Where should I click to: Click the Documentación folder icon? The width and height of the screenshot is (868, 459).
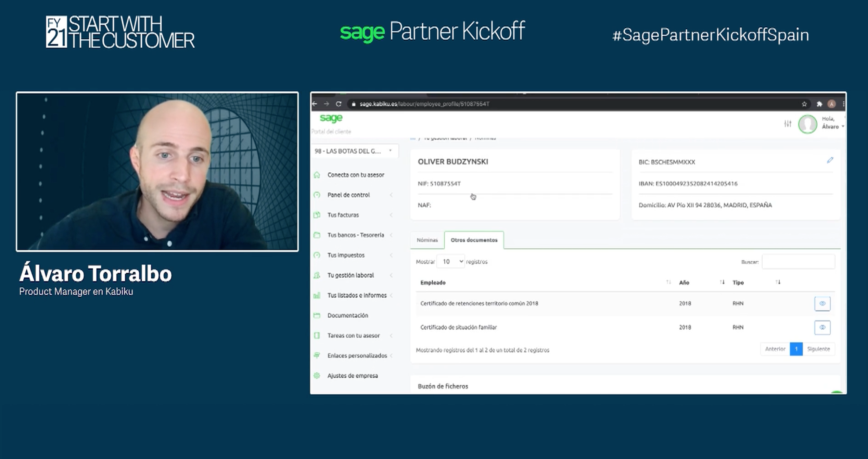pos(317,315)
